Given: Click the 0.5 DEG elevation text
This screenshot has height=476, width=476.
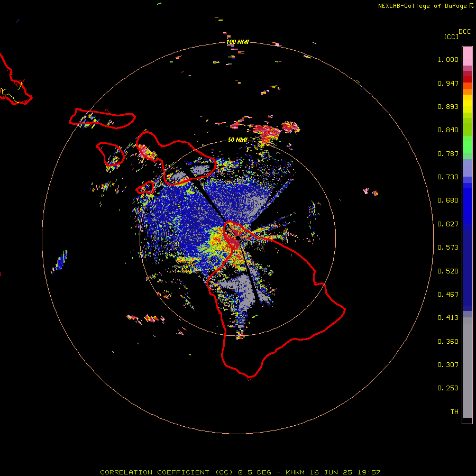Looking at the screenshot, I should 255,472.
